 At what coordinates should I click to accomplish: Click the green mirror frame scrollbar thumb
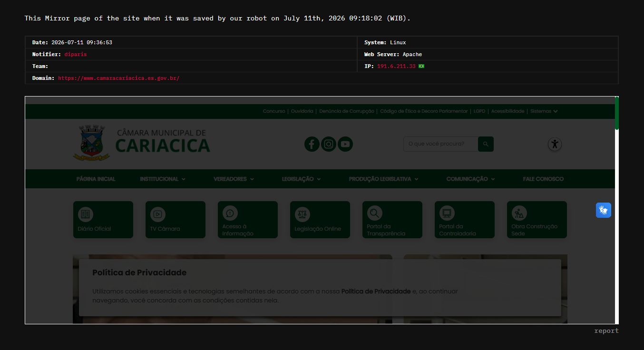(x=617, y=113)
